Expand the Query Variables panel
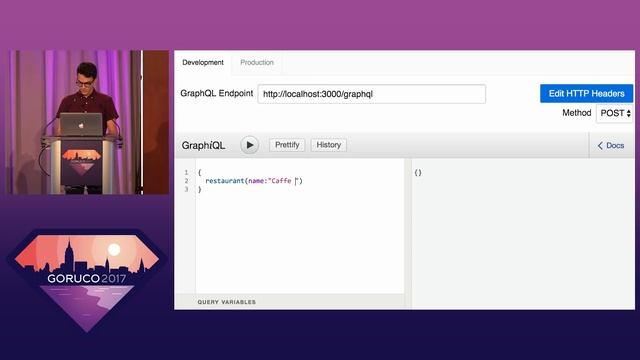Image resolution: width=640 pixels, height=360 pixels. pos(227,302)
